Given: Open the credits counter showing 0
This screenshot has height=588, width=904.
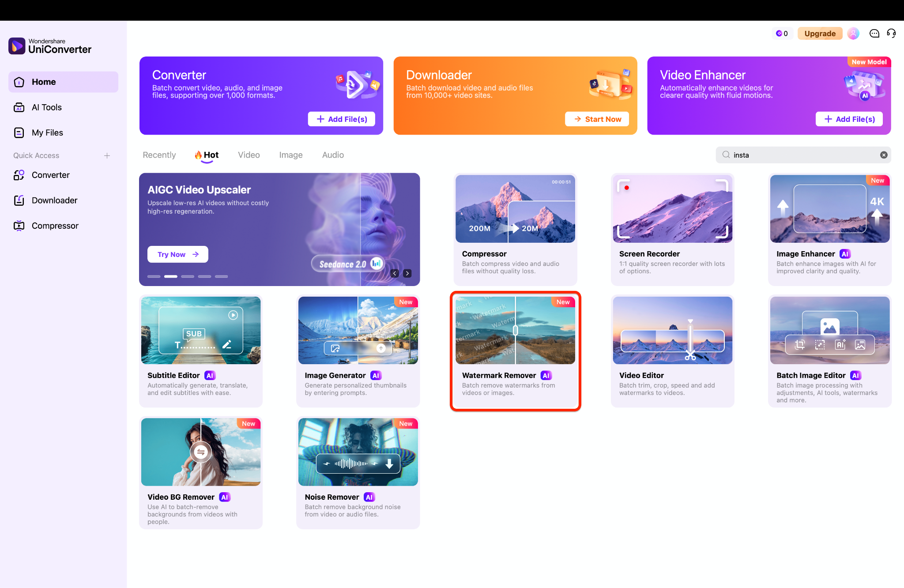Looking at the screenshot, I should coord(782,34).
